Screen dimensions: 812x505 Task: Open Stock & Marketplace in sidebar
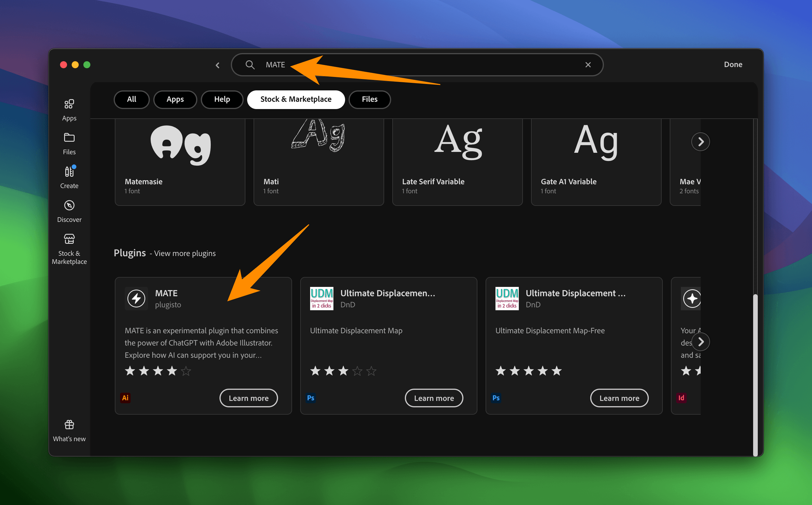[x=69, y=239]
